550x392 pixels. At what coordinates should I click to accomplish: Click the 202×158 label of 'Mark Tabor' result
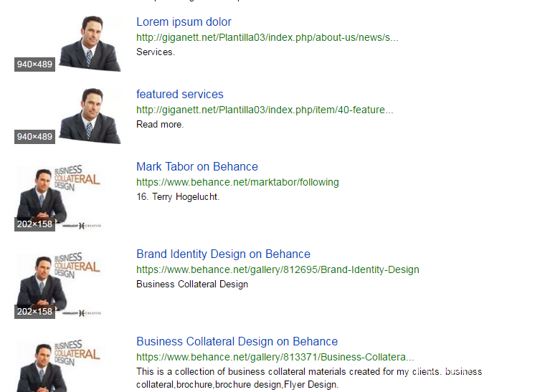tap(34, 224)
